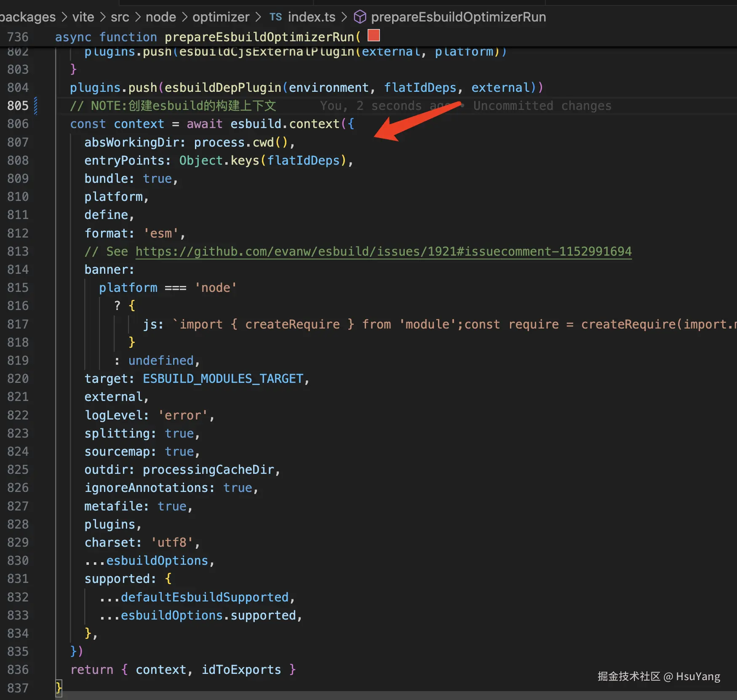Click the 'esbuildDepPlugin' function call
The image size is (737, 700).
point(223,88)
